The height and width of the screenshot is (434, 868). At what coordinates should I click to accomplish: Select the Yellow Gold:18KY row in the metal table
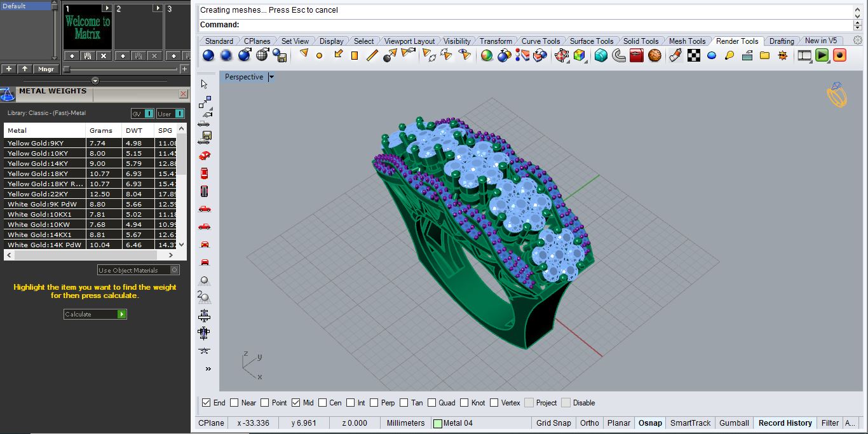[44, 173]
